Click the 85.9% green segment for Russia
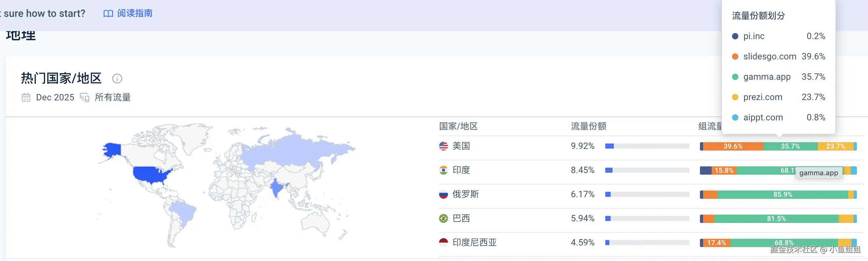Screen dimensions: 868x261 click(x=783, y=195)
